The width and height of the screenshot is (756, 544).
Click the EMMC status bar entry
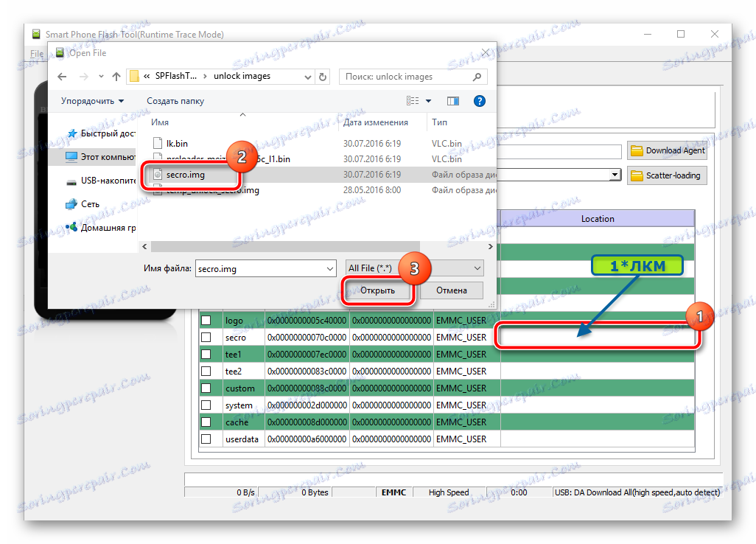tap(393, 492)
